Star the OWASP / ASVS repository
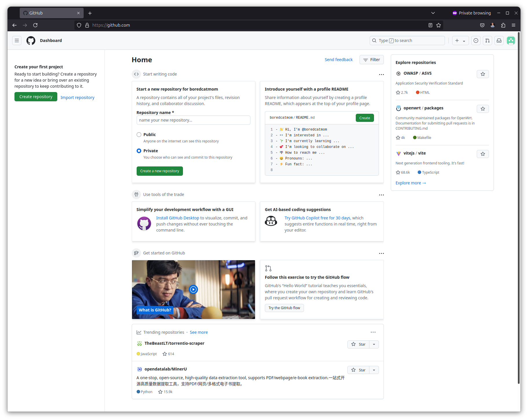This screenshot has width=528, height=420. (x=483, y=74)
